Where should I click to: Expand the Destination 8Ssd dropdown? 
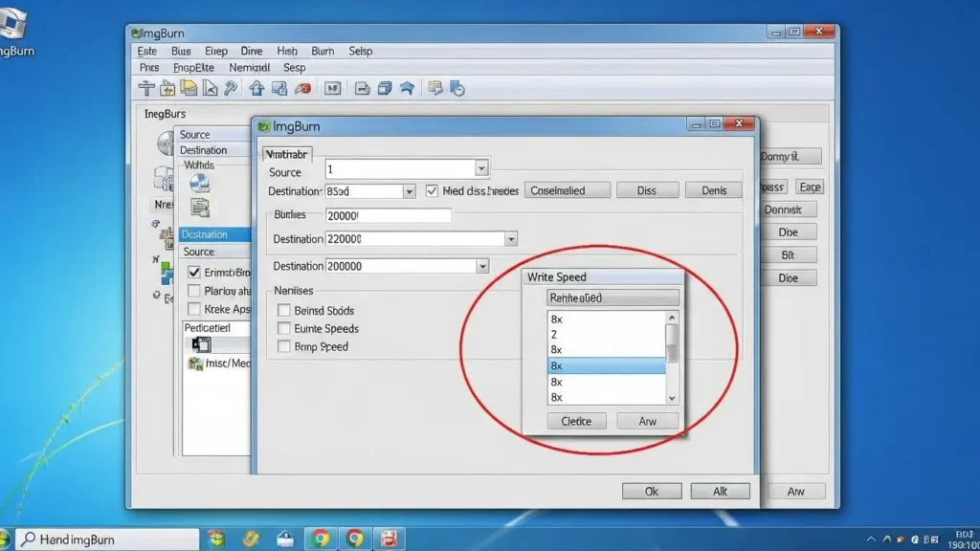tap(409, 191)
